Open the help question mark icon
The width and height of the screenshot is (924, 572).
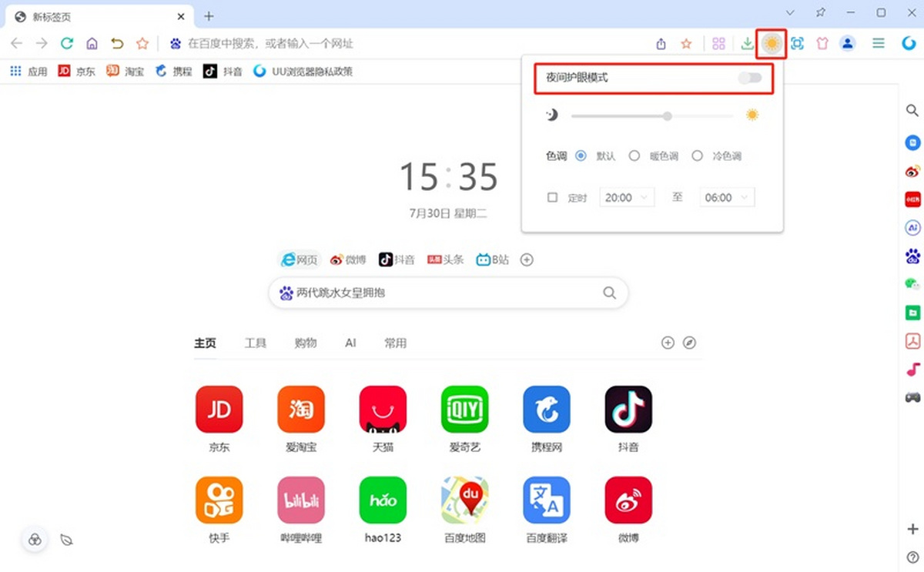912,557
